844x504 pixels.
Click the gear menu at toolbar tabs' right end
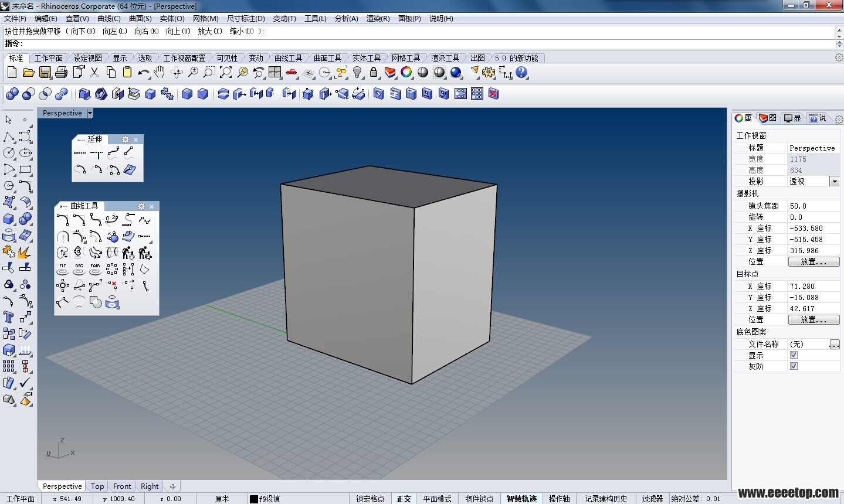(x=839, y=57)
